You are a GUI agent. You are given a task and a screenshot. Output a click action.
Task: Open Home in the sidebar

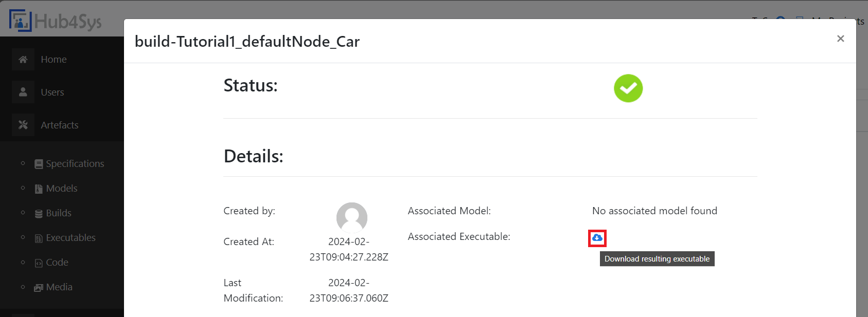(x=54, y=60)
